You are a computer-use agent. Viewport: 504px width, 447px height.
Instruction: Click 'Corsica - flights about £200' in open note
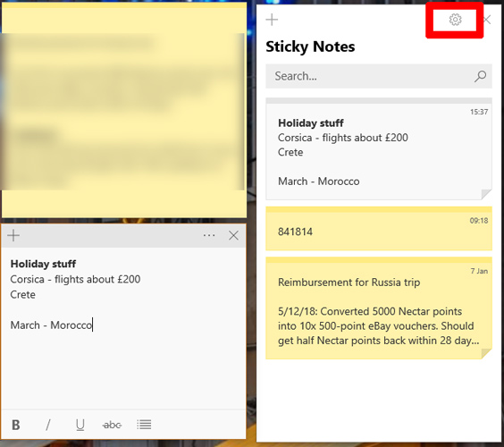click(x=75, y=279)
